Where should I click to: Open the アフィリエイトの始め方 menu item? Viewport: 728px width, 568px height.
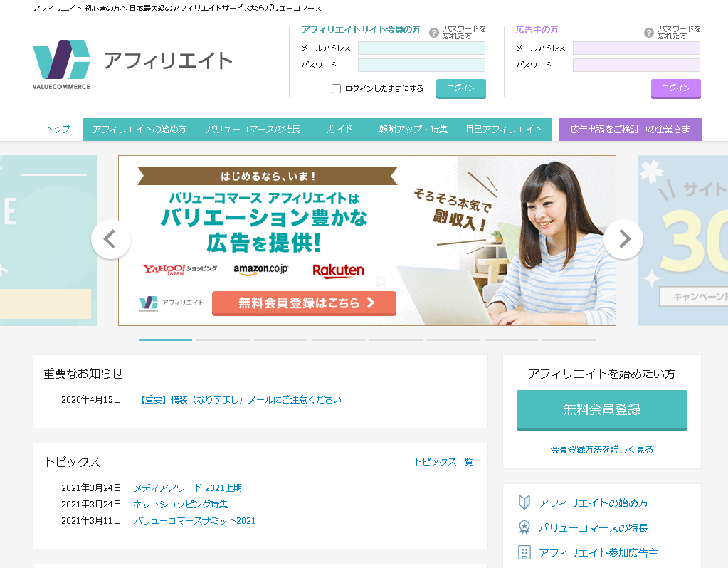click(139, 129)
